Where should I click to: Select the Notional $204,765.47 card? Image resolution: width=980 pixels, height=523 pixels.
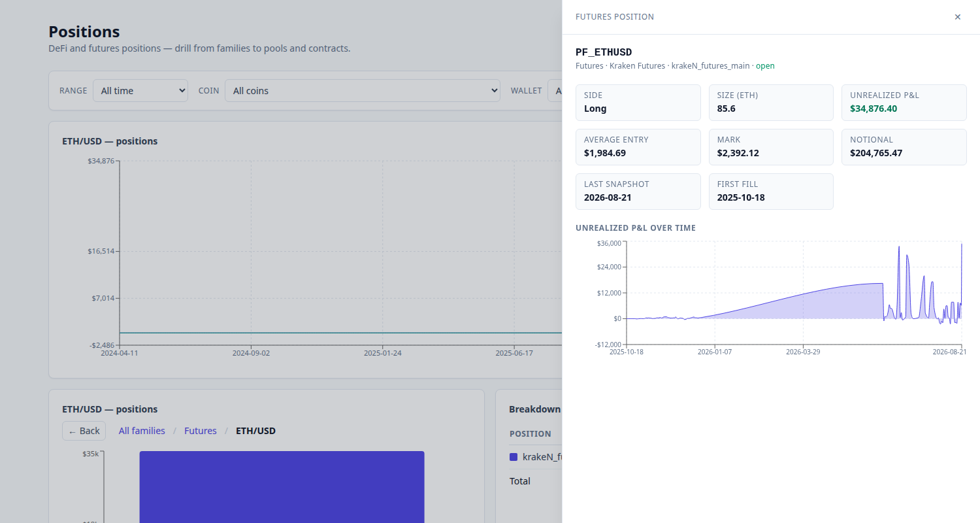coord(904,147)
